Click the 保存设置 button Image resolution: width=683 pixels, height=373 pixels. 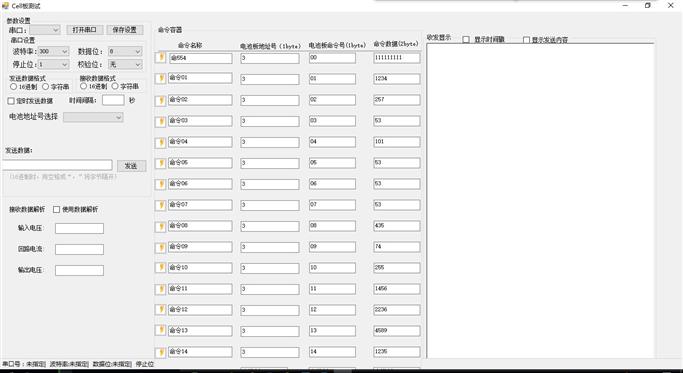pos(125,30)
